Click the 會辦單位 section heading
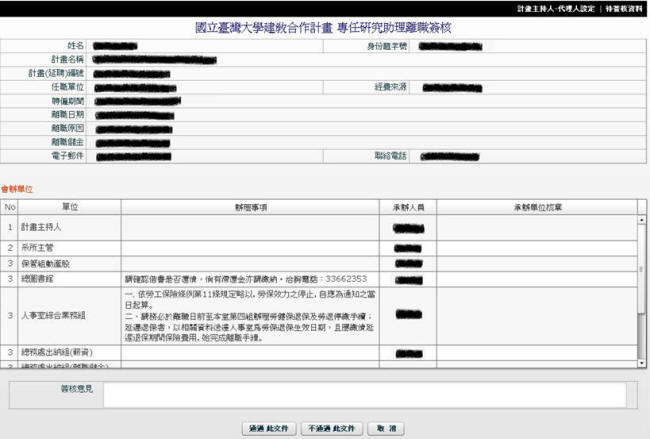The image size is (650, 439). (x=17, y=189)
